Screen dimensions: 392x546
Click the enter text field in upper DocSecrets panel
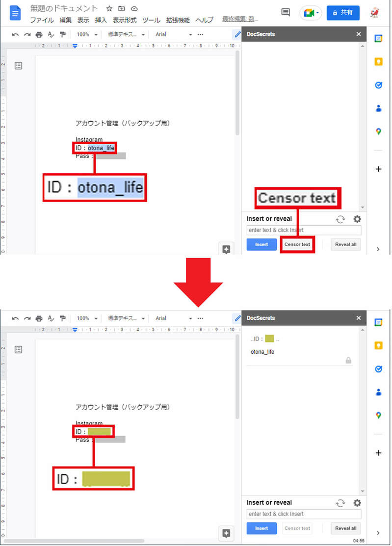(304, 230)
